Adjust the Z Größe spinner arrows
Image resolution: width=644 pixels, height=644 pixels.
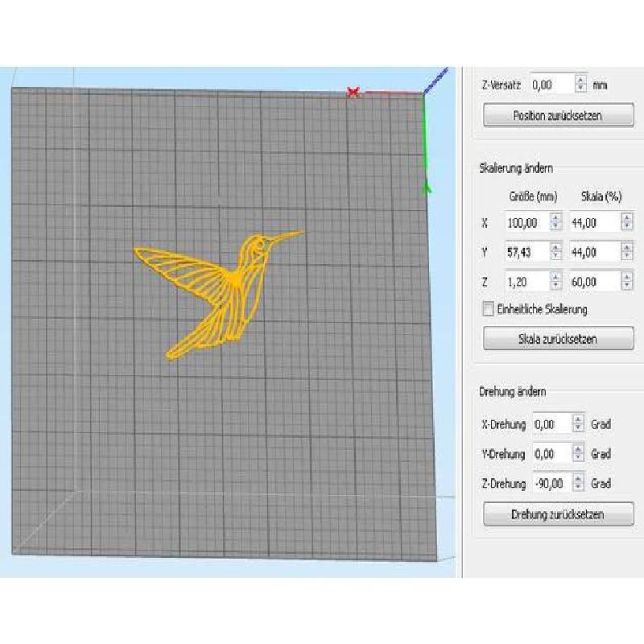coord(555,281)
